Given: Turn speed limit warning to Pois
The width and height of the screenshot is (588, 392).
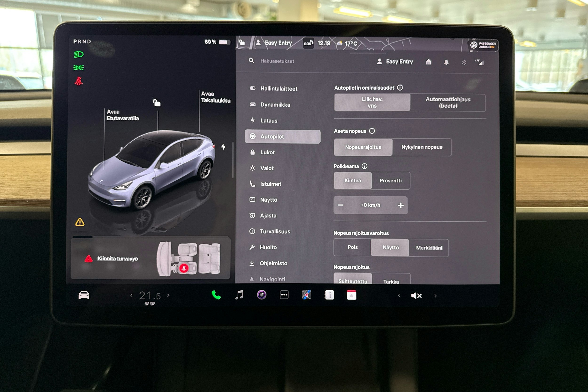Looking at the screenshot, I should pos(353,247).
